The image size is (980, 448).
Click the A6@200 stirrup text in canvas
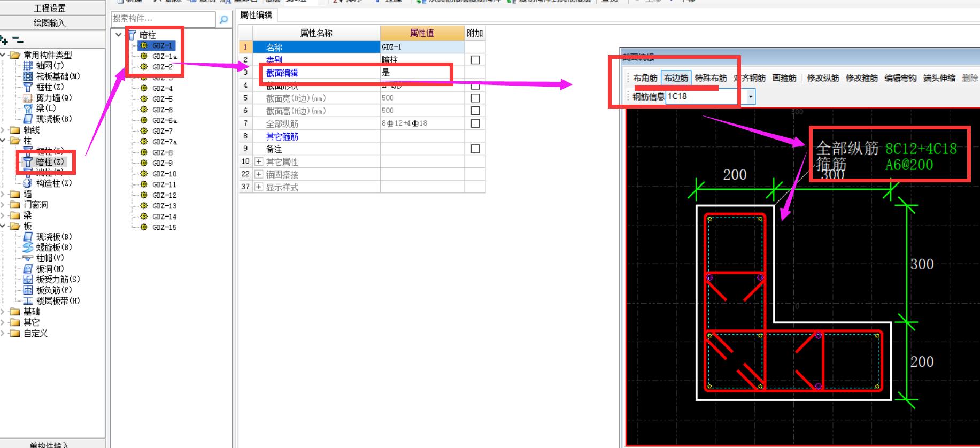point(909,165)
